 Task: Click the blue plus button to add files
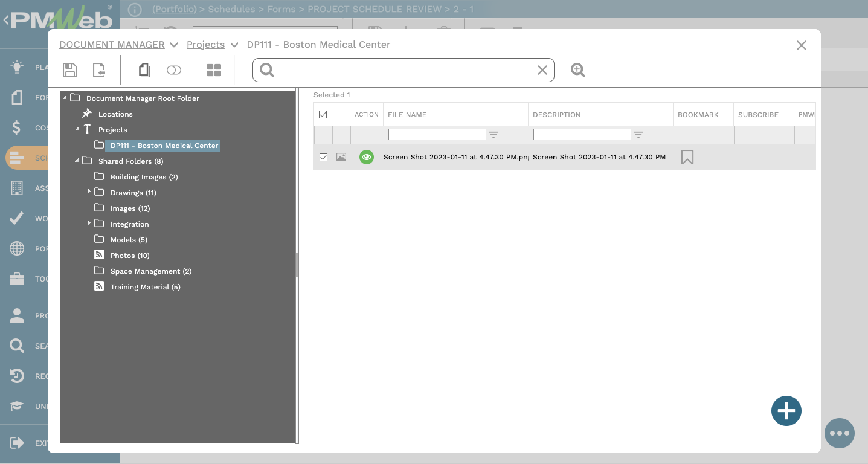pos(786,411)
